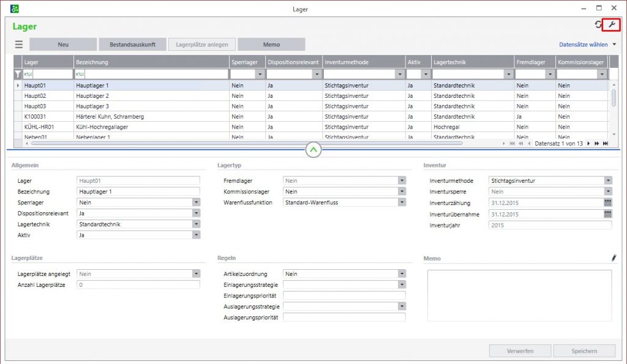Click the Memo toolbar button
The width and height of the screenshot is (627, 364).
click(271, 45)
